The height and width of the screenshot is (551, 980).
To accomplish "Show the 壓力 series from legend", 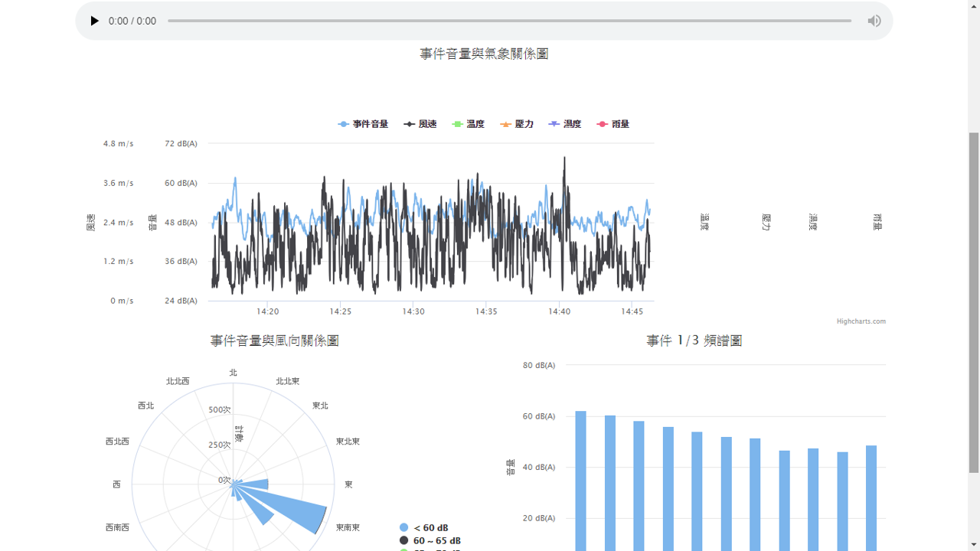I will coord(517,124).
